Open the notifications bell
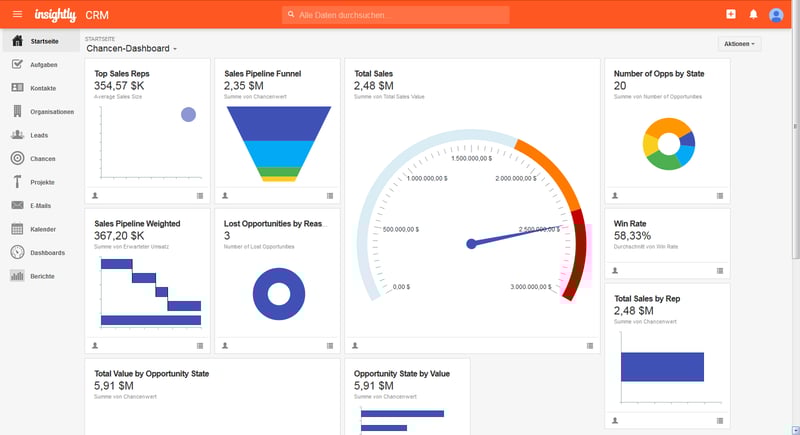The image size is (800, 435). 753,15
